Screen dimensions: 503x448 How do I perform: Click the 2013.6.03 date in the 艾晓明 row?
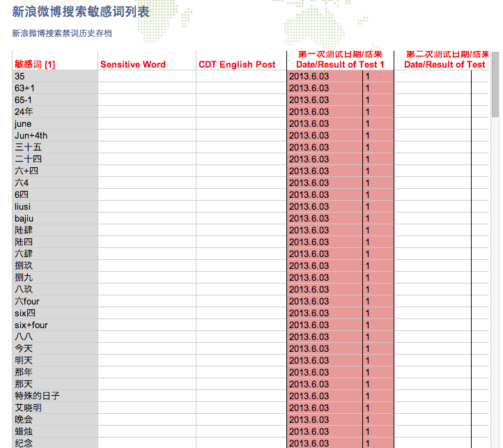coord(309,408)
